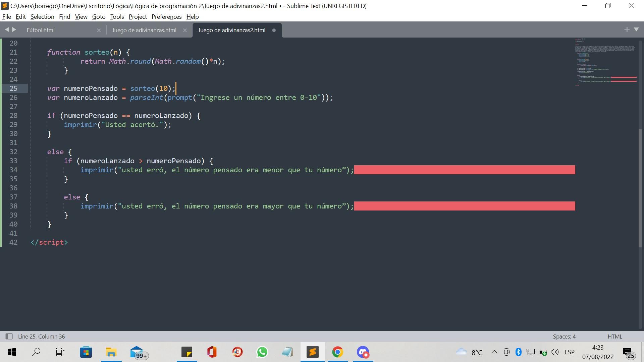The image size is (644, 362).
Task: Click Spaces: 4 indentation indicator
Action: click(x=564, y=337)
